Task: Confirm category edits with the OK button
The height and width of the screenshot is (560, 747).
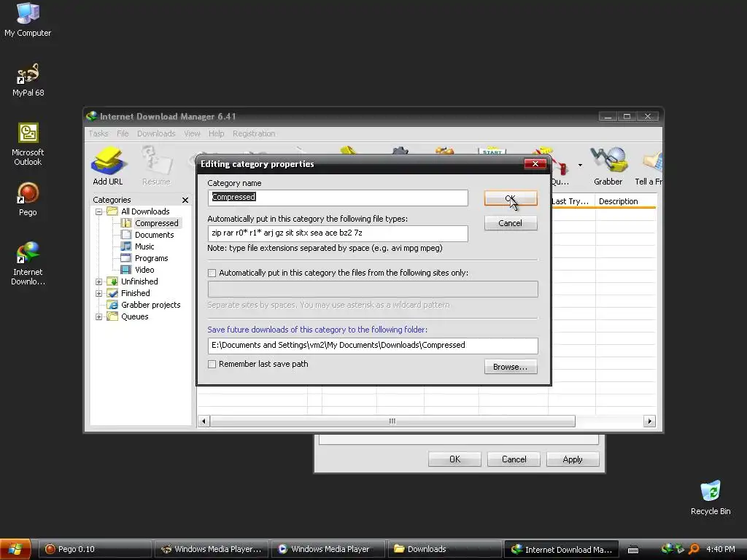Action: point(511,198)
